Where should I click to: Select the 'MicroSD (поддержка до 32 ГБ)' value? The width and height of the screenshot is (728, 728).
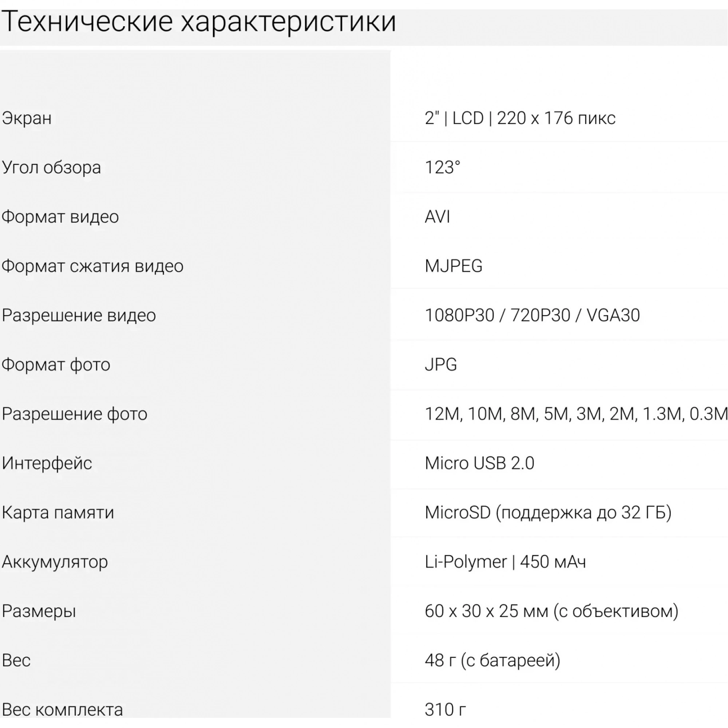point(548,513)
